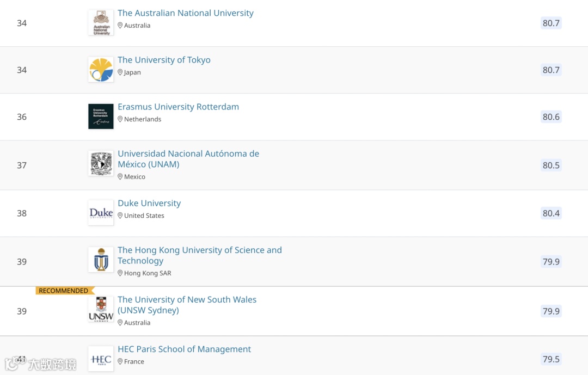Screen dimensions: 588x375
Task: Open HEC Paris School of Management link
Action: pos(184,349)
